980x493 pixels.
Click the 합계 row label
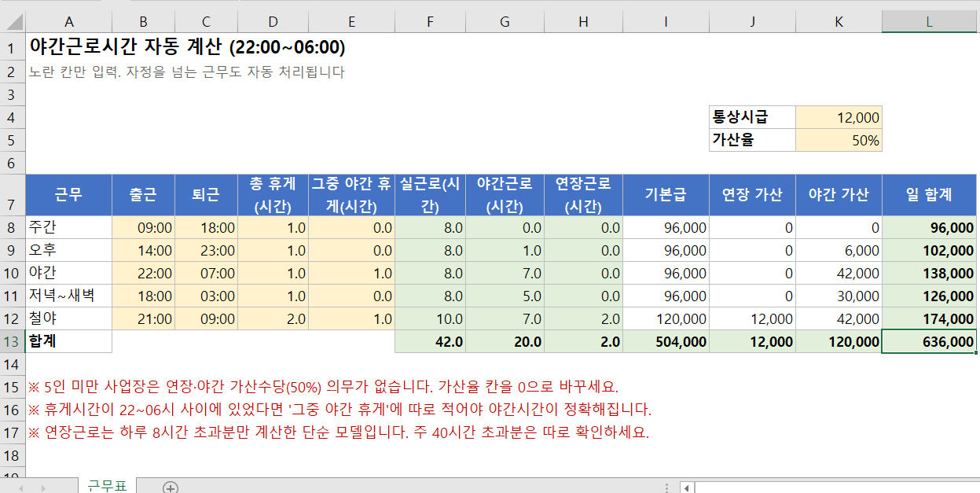click(69, 342)
